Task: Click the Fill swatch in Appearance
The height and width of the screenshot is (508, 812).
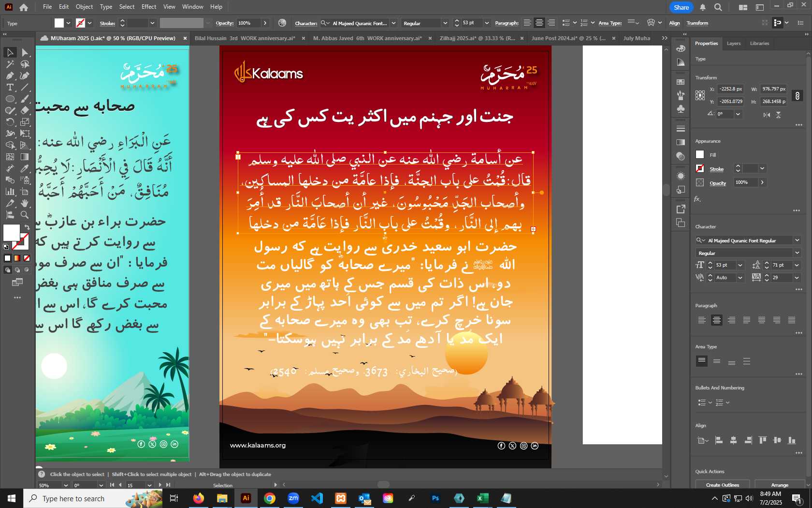Action: [x=700, y=154]
